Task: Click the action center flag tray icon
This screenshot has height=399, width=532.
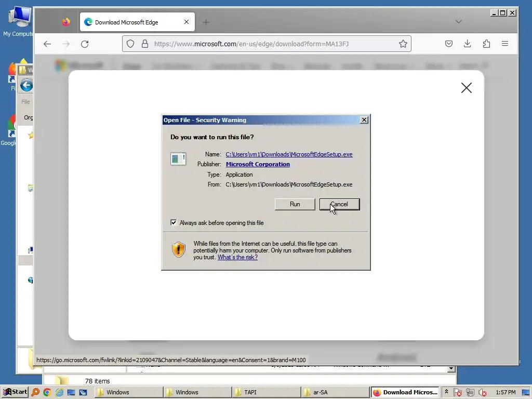Action: [x=458, y=393]
